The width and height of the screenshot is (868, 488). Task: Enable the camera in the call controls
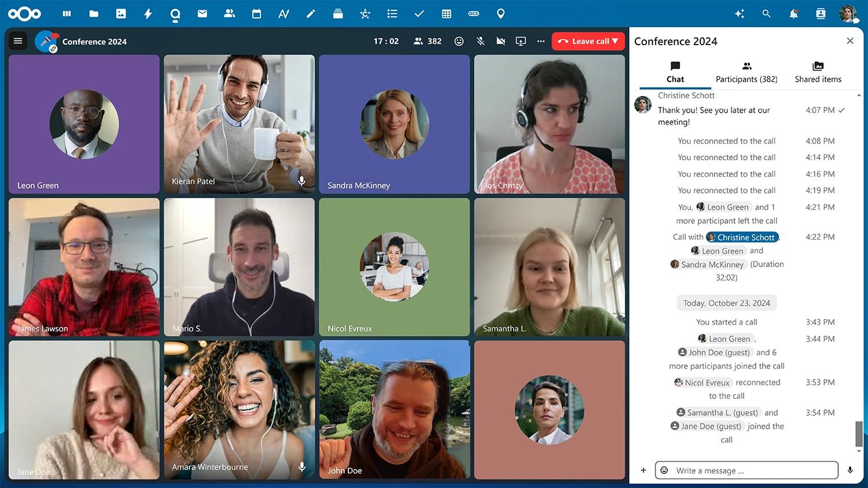pyautogui.click(x=500, y=41)
